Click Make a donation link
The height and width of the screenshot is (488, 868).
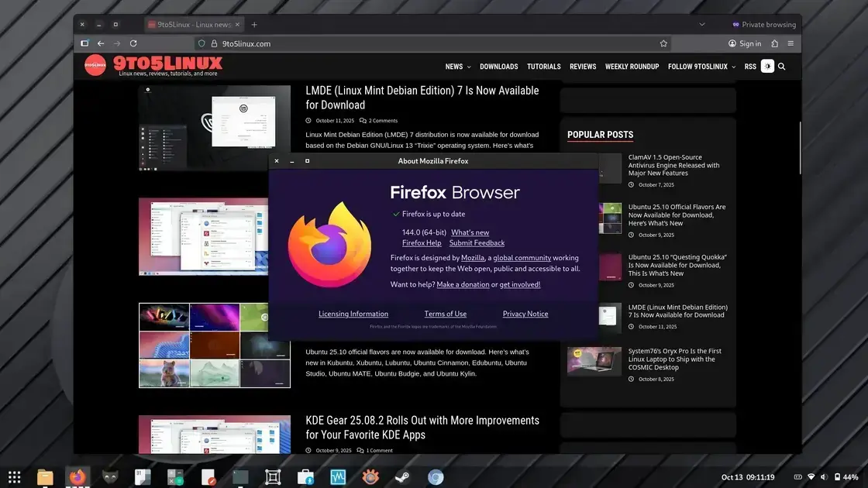click(x=463, y=284)
